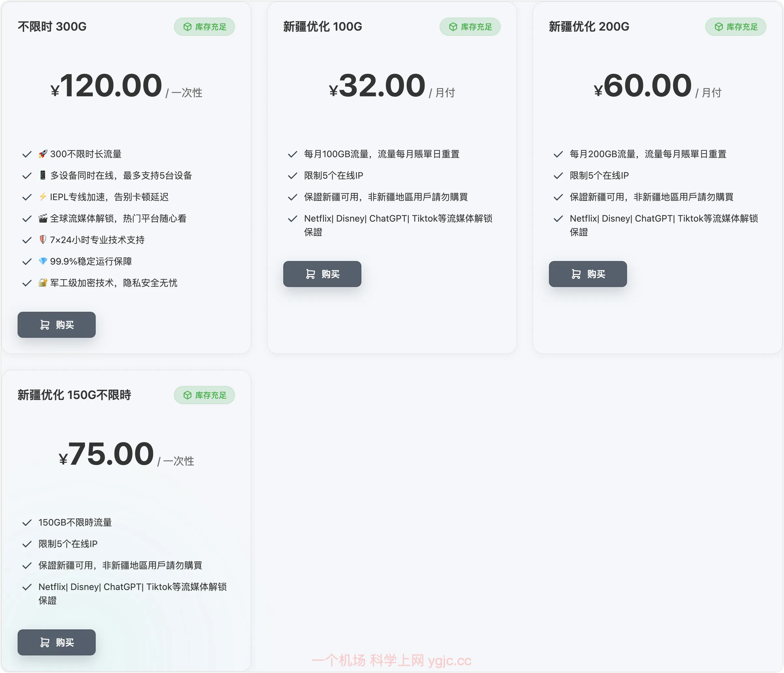Select the 不限时 300G plan title

pyautogui.click(x=51, y=26)
